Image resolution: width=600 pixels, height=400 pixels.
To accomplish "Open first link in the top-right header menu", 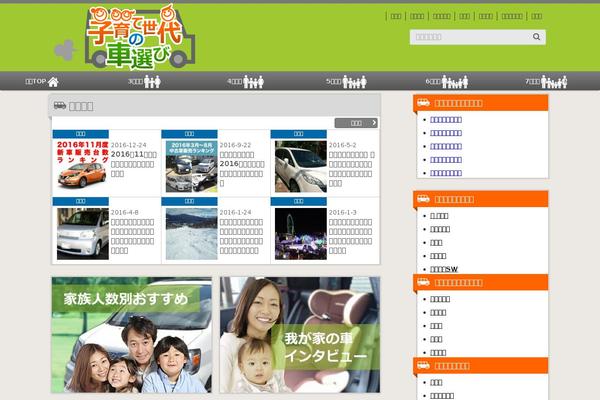I will click(x=396, y=16).
